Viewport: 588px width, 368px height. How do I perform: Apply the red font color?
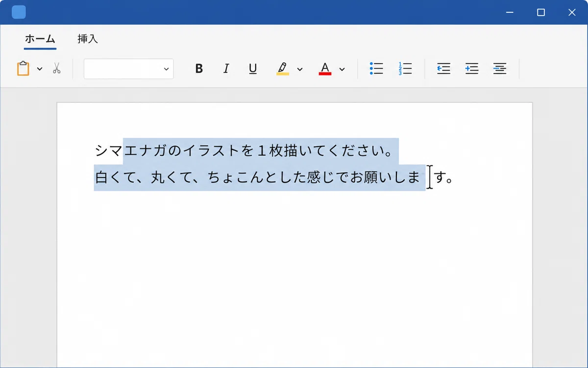point(325,69)
